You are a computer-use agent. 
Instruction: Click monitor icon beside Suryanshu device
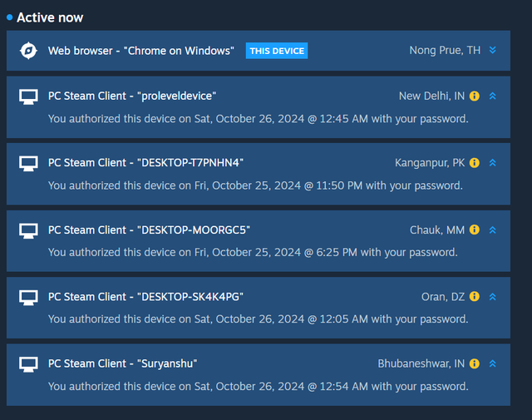tap(28, 363)
